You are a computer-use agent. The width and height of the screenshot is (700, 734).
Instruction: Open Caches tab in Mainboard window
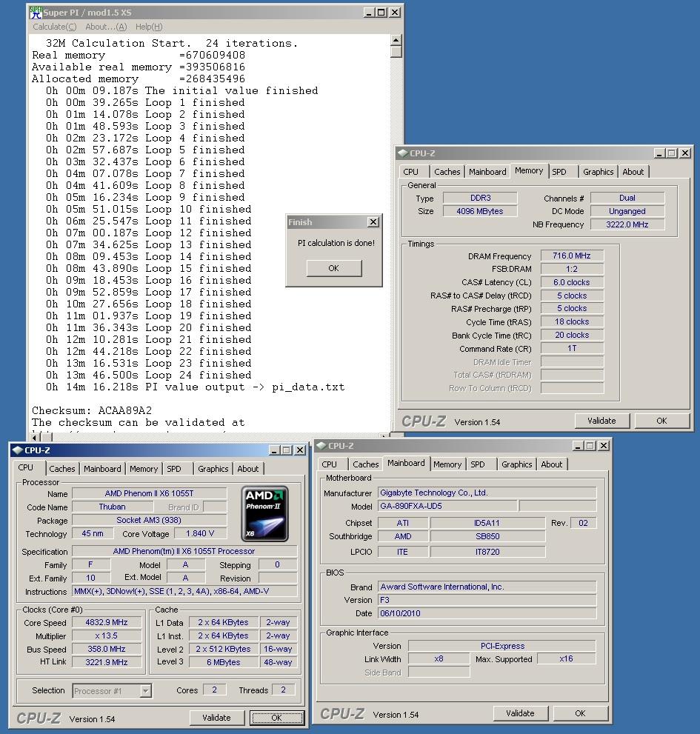(x=366, y=464)
